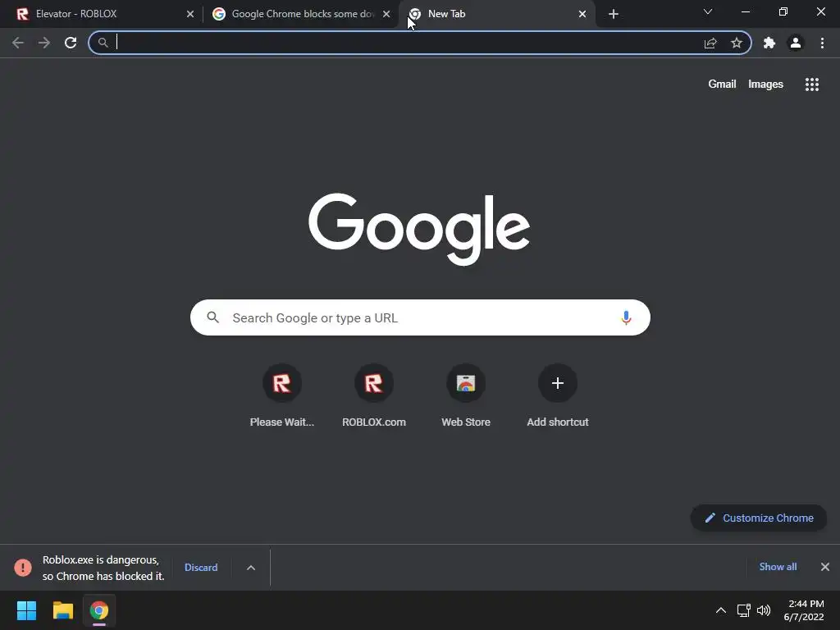This screenshot has height=630, width=840.
Task: Click the red download warning icon
Action: (x=23, y=568)
